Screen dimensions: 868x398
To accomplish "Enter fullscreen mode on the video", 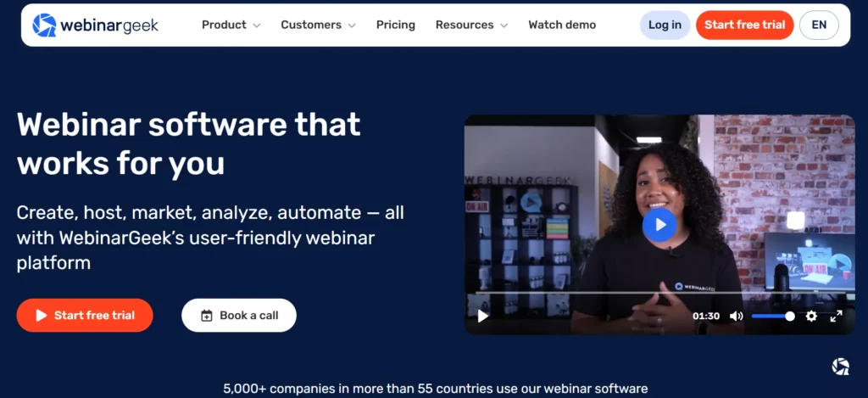I will point(836,316).
